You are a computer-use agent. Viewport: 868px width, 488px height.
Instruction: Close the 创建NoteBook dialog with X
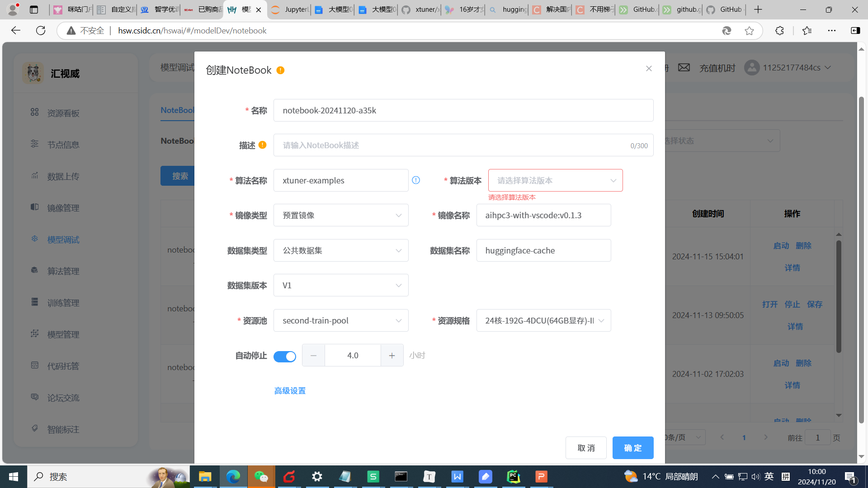point(649,69)
